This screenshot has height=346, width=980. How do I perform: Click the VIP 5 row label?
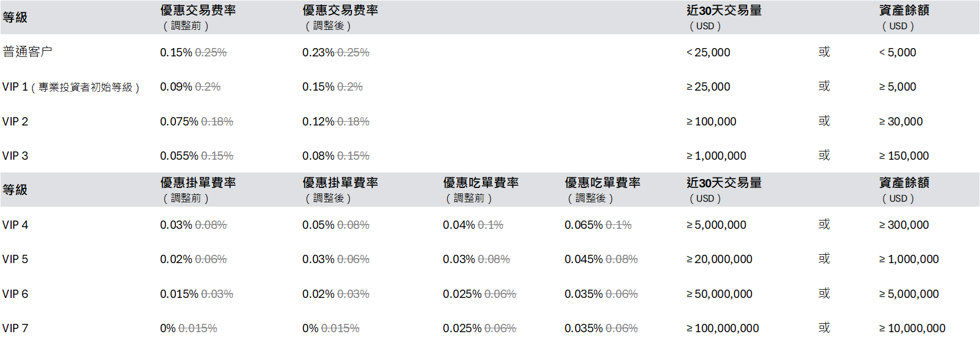(x=15, y=259)
